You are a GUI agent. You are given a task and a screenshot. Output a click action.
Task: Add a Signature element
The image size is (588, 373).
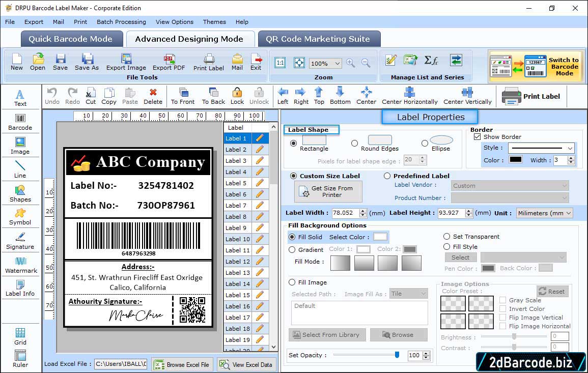[20, 241]
